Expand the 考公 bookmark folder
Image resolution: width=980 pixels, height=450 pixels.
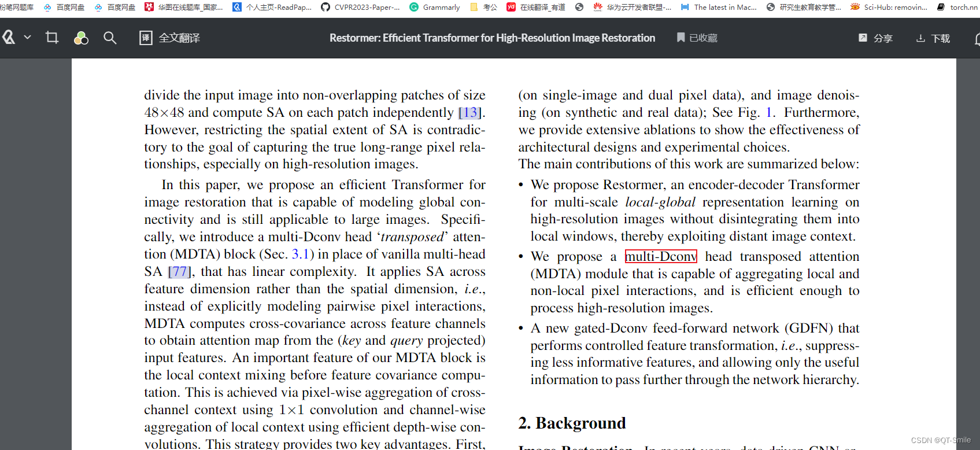(x=483, y=7)
